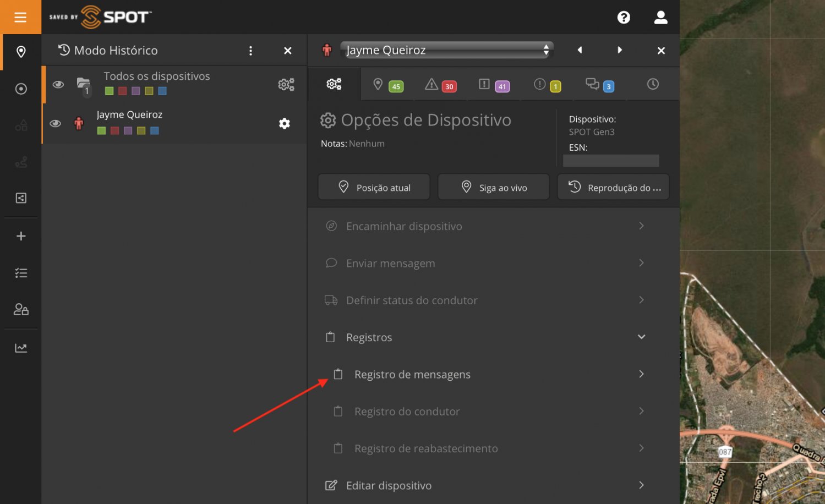Switch to the messages tab with 3 badge
The image size is (825, 504).
(599, 85)
